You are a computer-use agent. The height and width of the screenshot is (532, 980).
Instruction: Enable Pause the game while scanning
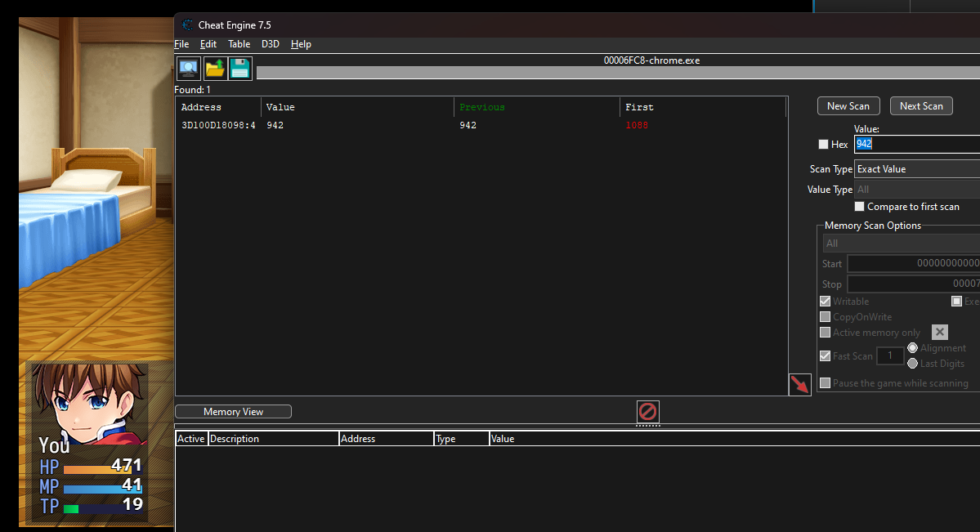pos(825,382)
